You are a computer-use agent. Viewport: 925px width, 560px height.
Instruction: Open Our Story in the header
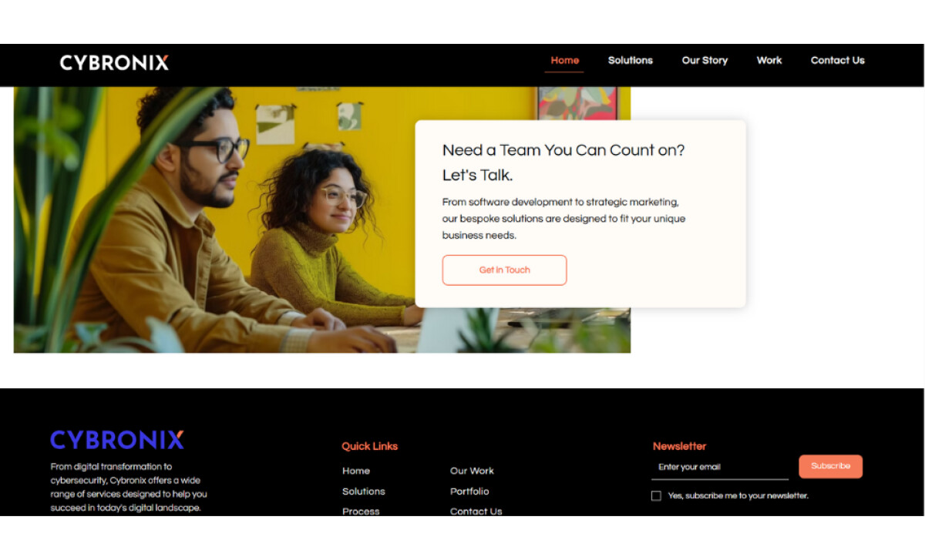click(705, 60)
